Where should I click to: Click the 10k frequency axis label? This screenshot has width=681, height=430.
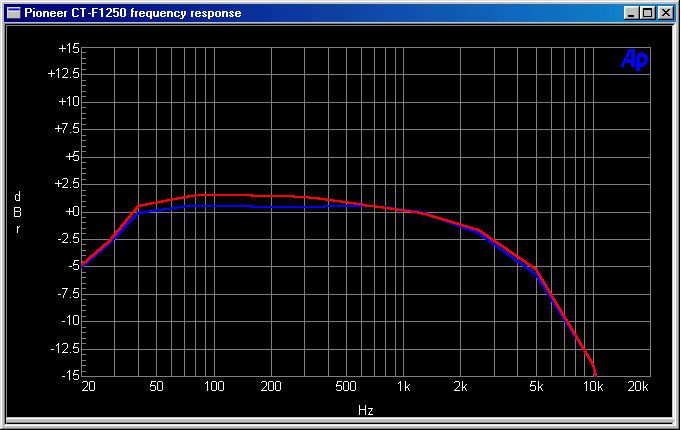coord(593,386)
